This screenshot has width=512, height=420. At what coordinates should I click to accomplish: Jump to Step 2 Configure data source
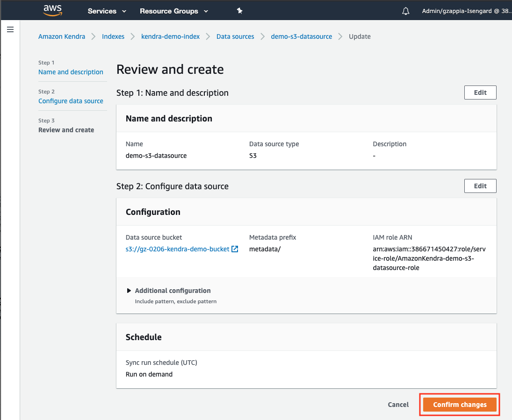[x=71, y=101]
